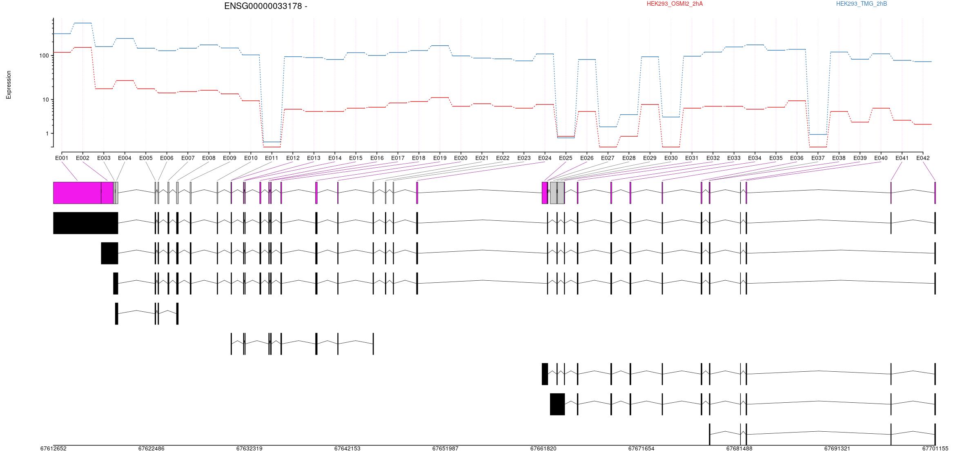The height and width of the screenshot is (457, 980).
Task: Click exon label E027
Action: [x=608, y=158]
